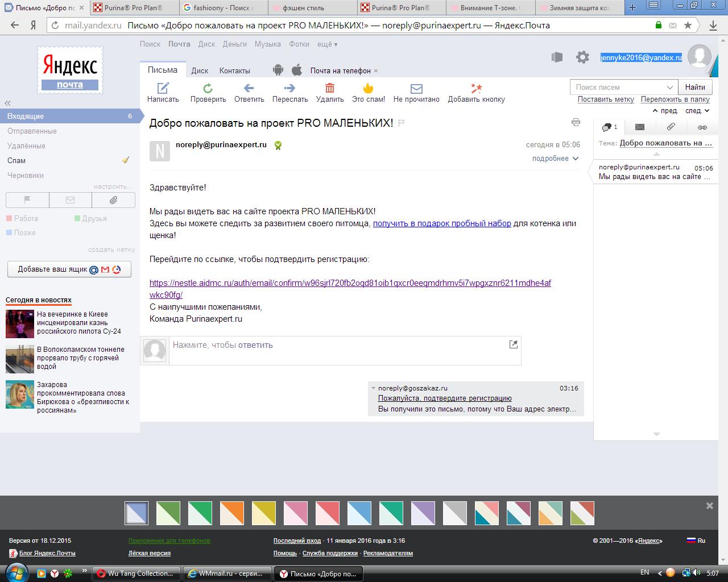Viewport: 728px width, 582px height.
Task: Open a new browser tab with plus
Action: tap(632, 7)
